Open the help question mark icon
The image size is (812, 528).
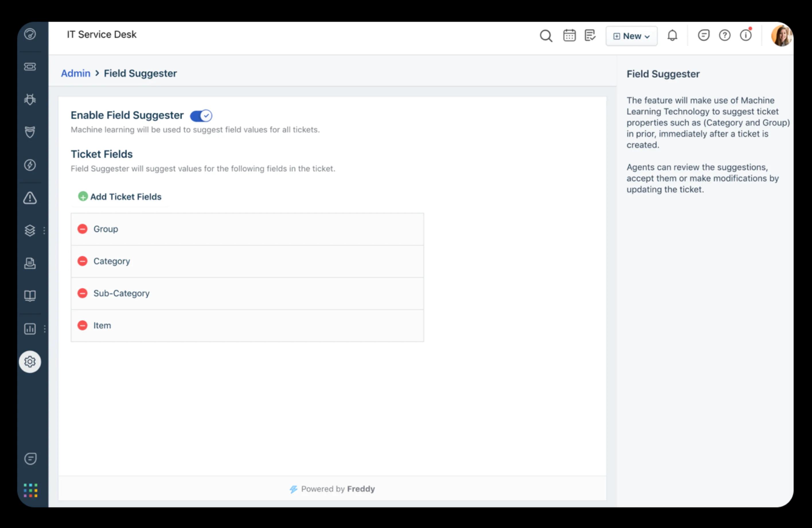pyautogui.click(x=725, y=35)
